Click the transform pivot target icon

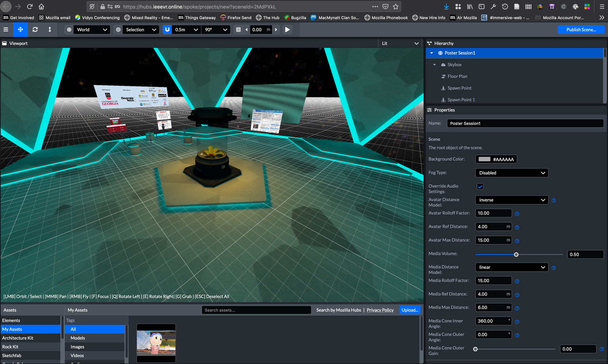118,29
